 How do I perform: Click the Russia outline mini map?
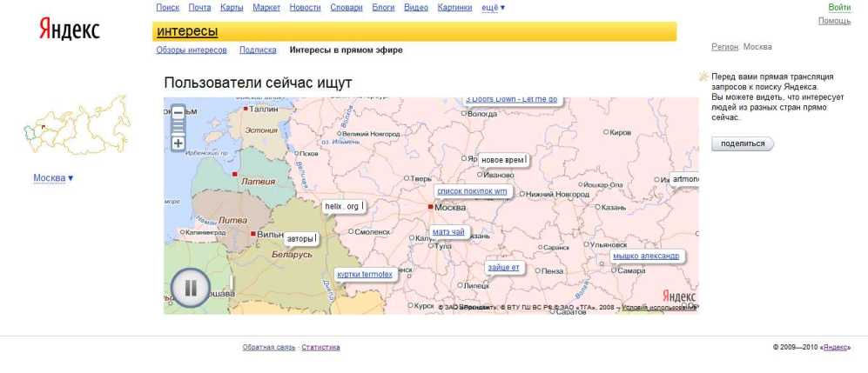[x=77, y=125]
